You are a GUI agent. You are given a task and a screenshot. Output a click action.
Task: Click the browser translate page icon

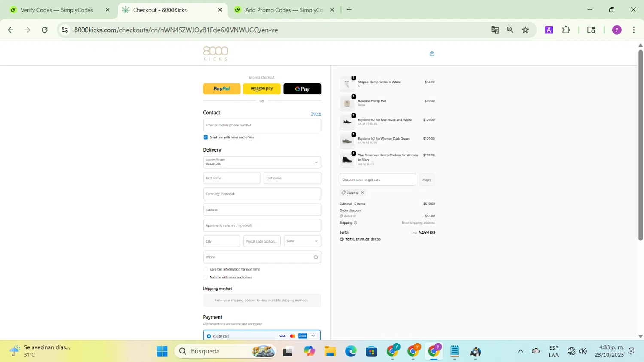coord(495,30)
